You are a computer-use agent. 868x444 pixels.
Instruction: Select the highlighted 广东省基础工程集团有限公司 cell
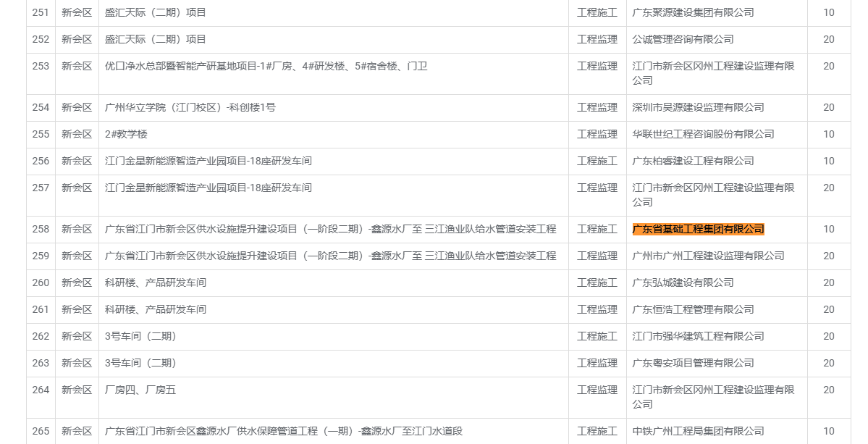(698, 229)
